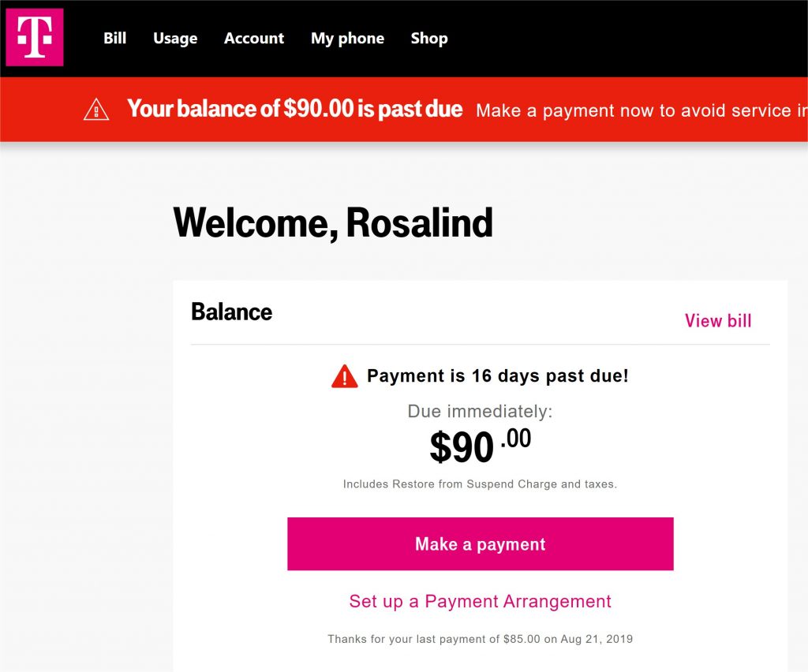Click the View bill link

[x=718, y=321]
